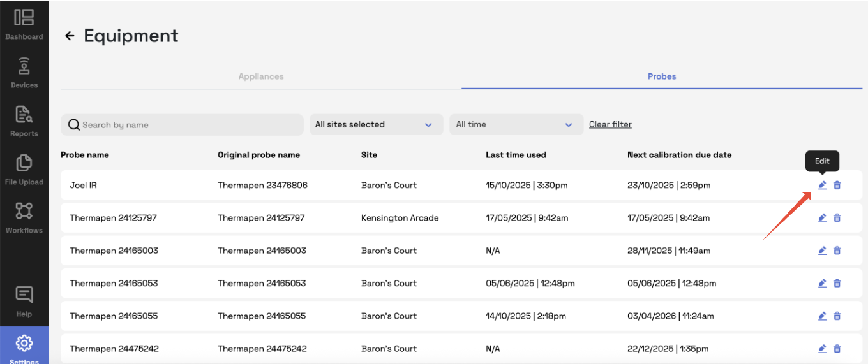Expand the All sites selected dropdown
Screen dimensions: 868x364
tap(376, 125)
